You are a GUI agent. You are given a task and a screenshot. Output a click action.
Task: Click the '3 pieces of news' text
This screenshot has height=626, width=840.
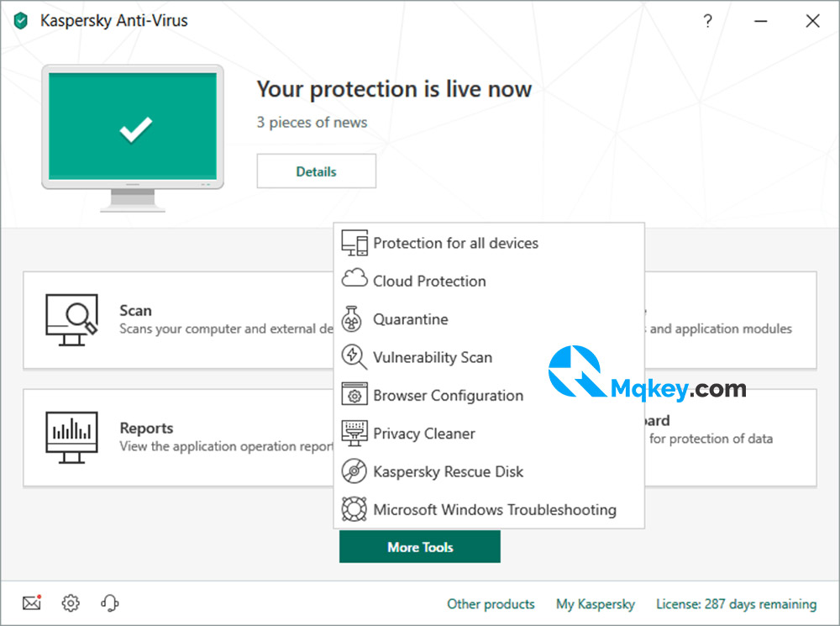[312, 122]
